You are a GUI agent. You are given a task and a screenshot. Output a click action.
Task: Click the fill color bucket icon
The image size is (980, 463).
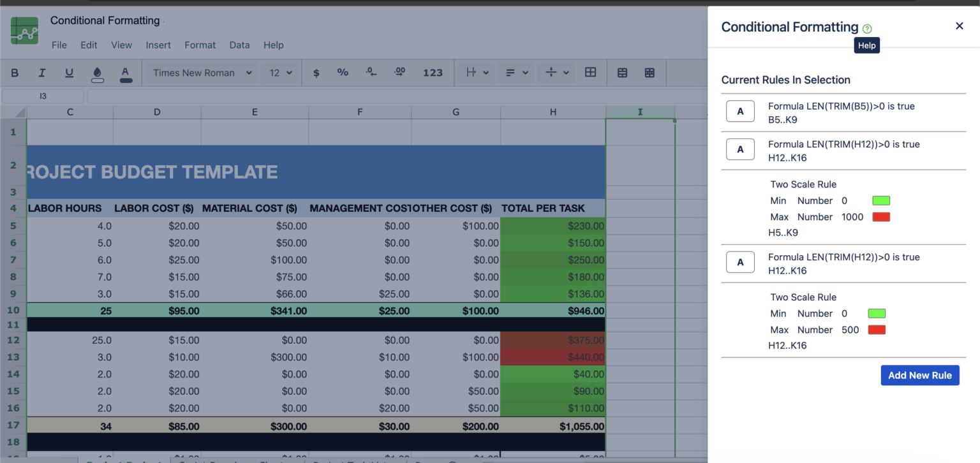pos(97,72)
